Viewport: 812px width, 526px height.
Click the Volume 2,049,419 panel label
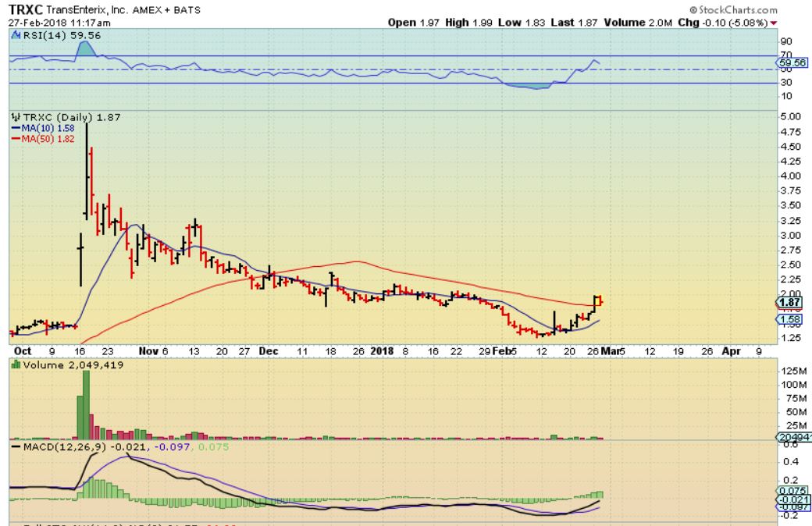point(73,365)
